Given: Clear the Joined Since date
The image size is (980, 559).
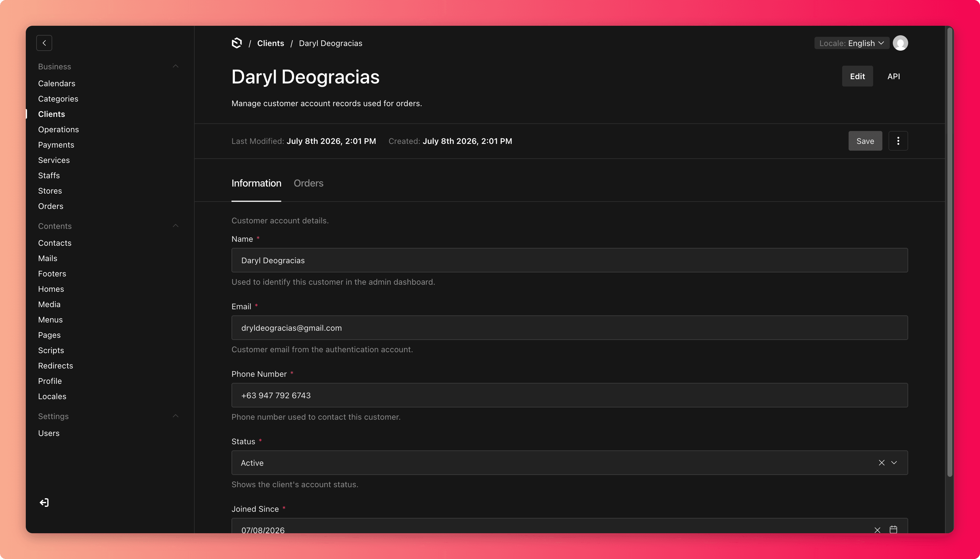Looking at the screenshot, I should (x=877, y=530).
